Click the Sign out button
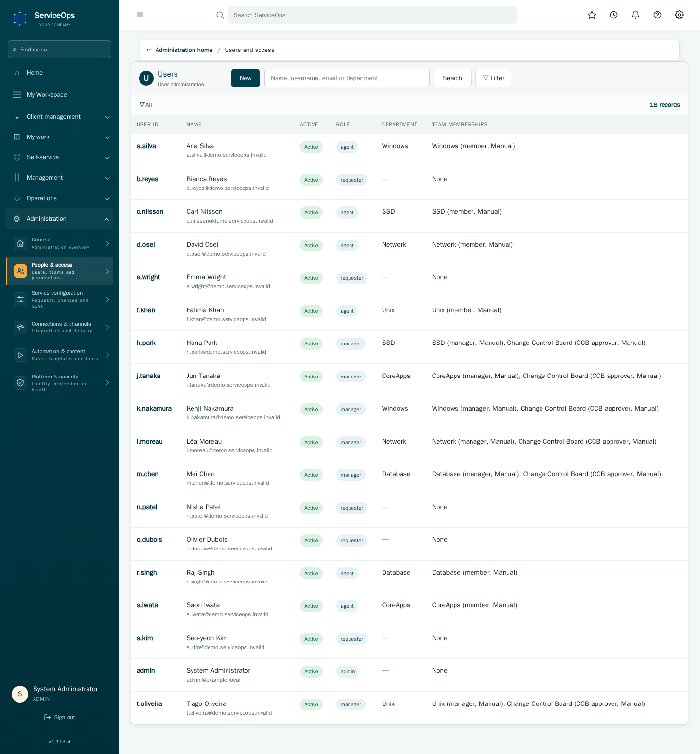 click(x=59, y=717)
